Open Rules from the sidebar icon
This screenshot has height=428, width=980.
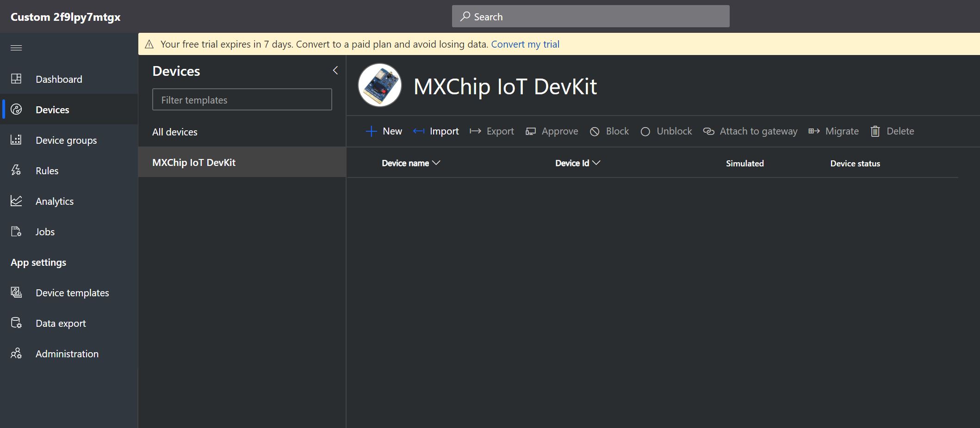click(16, 171)
